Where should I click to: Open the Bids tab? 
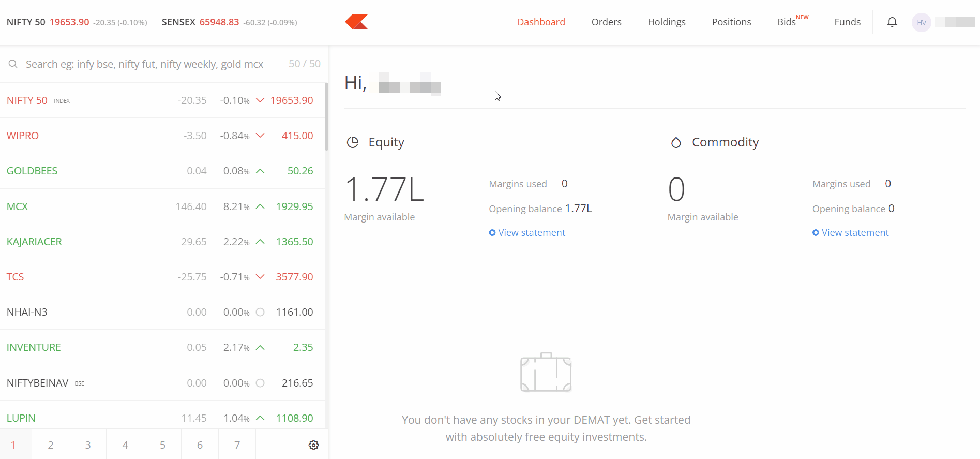(787, 22)
